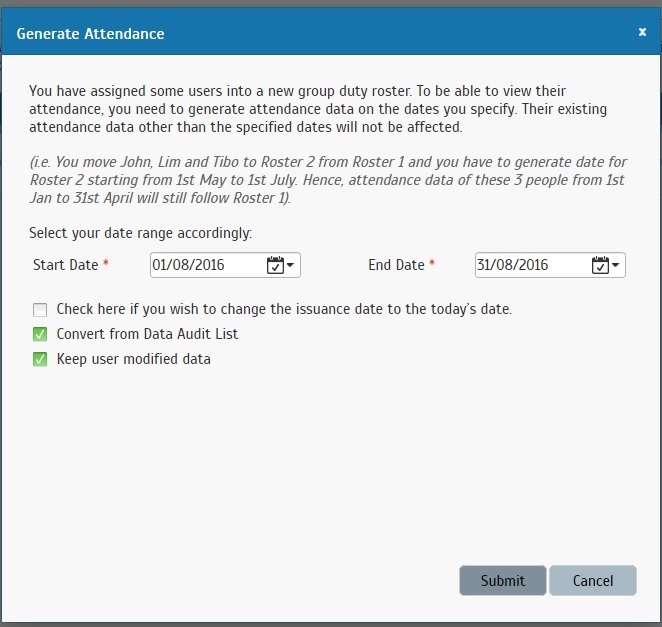This screenshot has height=627, width=662.
Task: Uncheck Keep user modified data checkbox
Action: tap(40, 359)
